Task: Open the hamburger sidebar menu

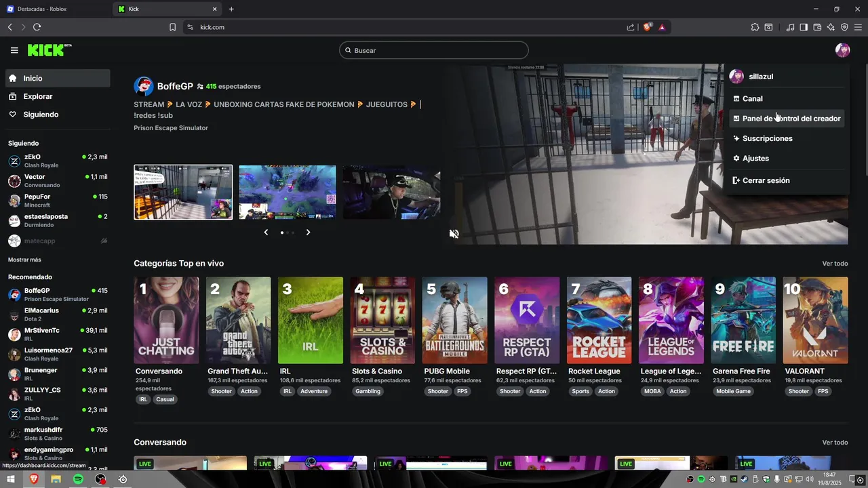Action: click(x=14, y=50)
